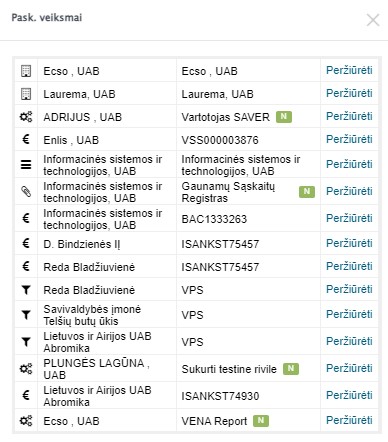
Task: Click the green N badge next to VENA Report
Action: [261, 421]
